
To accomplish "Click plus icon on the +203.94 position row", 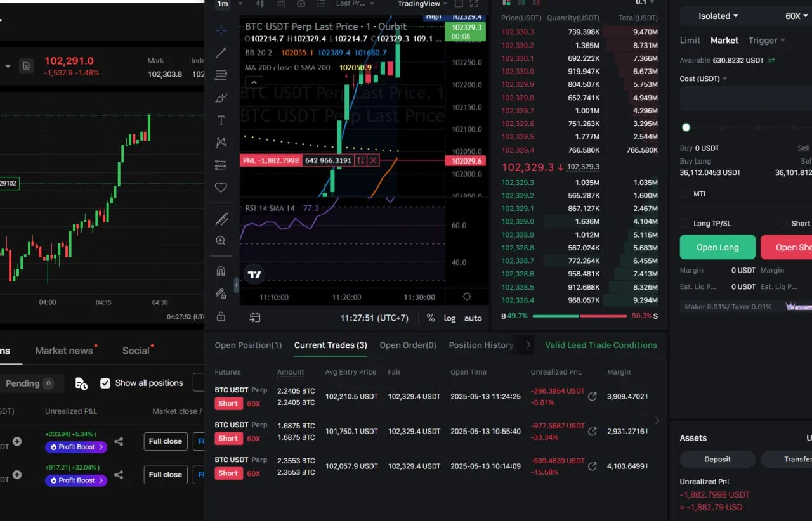I will [x=17, y=441].
